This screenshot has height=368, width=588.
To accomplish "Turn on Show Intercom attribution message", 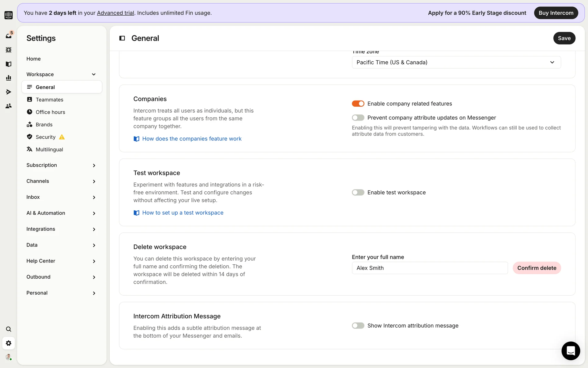I will click(x=358, y=326).
